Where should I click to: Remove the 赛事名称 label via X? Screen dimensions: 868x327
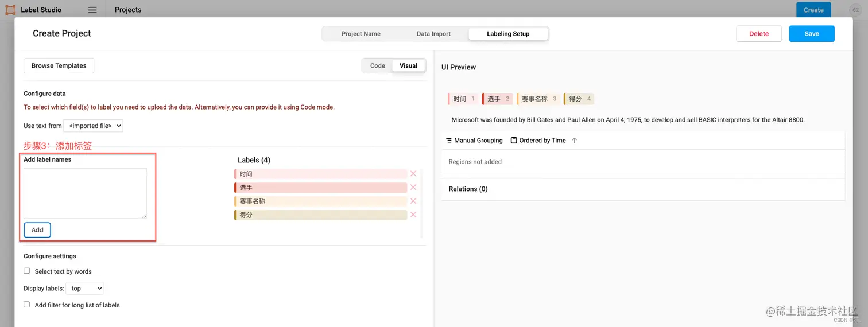413,201
